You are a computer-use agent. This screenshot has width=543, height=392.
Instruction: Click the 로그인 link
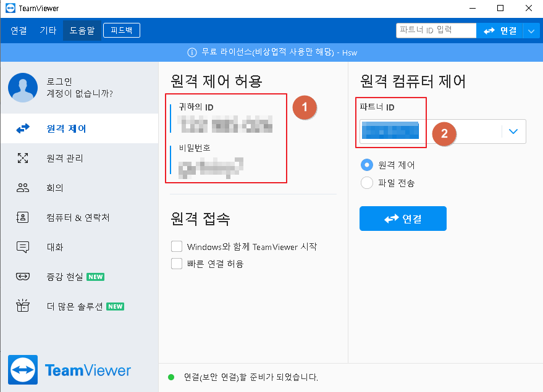pos(59,81)
